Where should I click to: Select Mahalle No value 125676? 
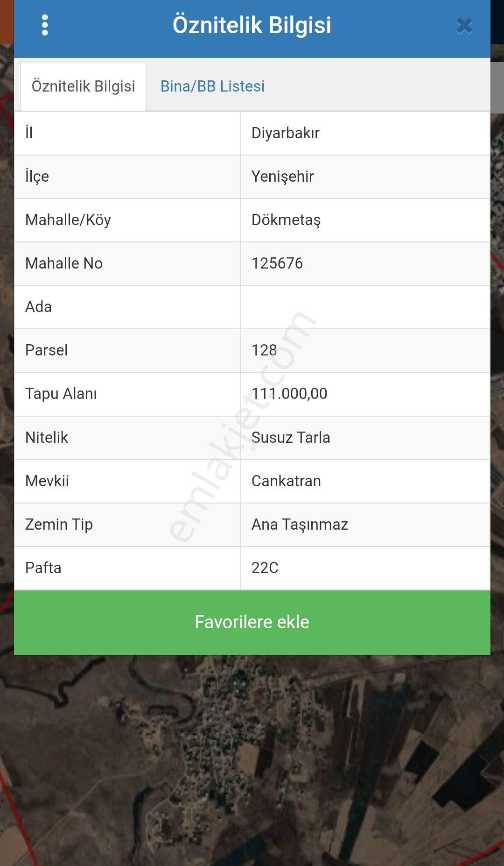[277, 263]
